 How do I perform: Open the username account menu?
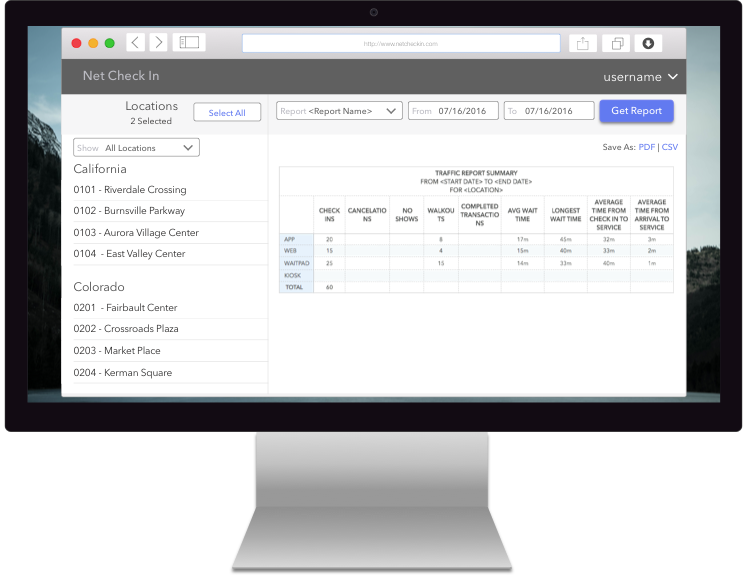[641, 77]
